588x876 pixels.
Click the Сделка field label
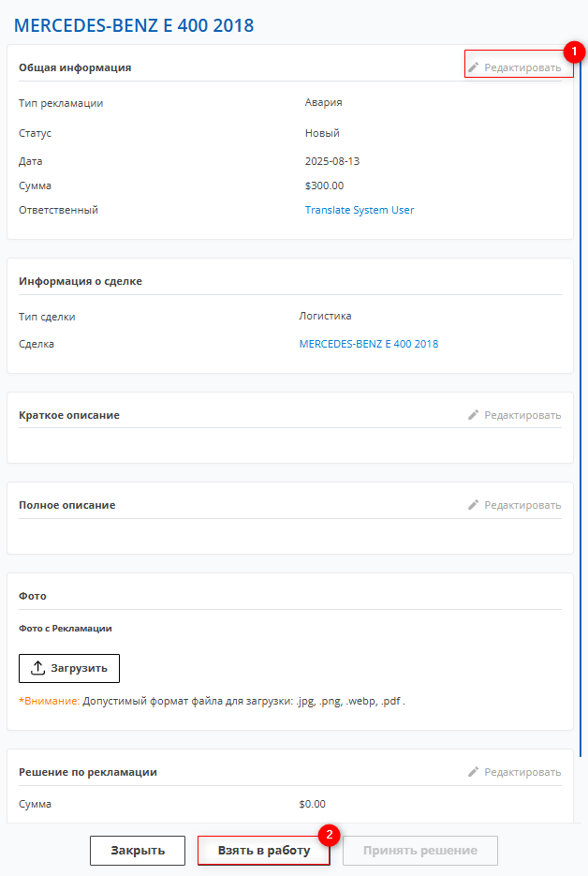(x=37, y=344)
